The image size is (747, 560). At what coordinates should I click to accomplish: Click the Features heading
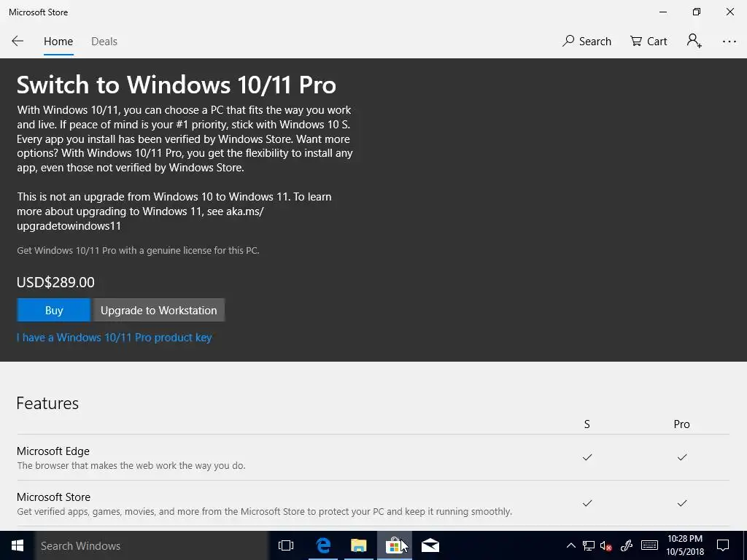(x=47, y=403)
